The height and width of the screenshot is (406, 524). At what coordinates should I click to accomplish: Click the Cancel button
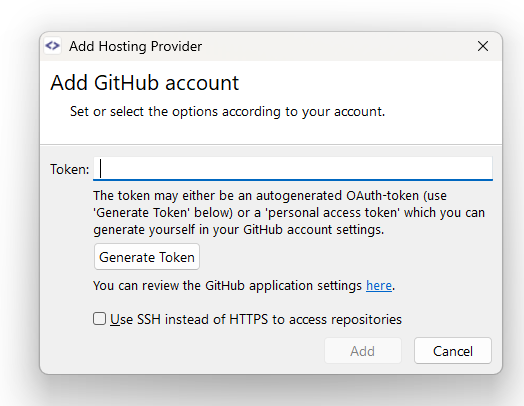pyautogui.click(x=453, y=351)
